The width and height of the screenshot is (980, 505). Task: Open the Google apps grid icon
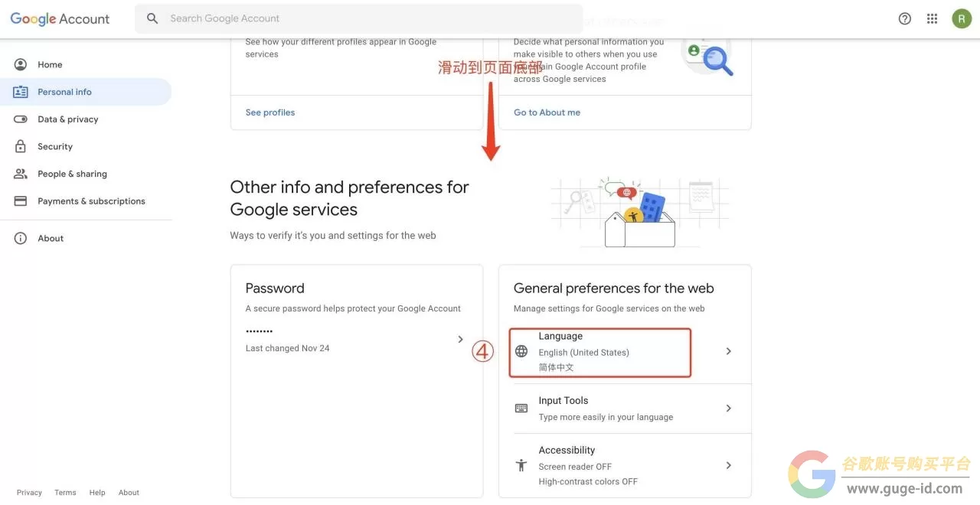(932, 18)
